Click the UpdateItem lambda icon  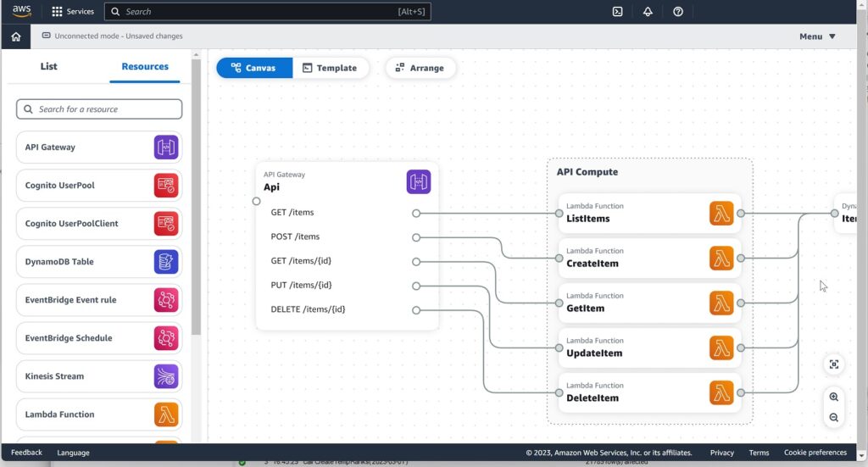[721, 348]
